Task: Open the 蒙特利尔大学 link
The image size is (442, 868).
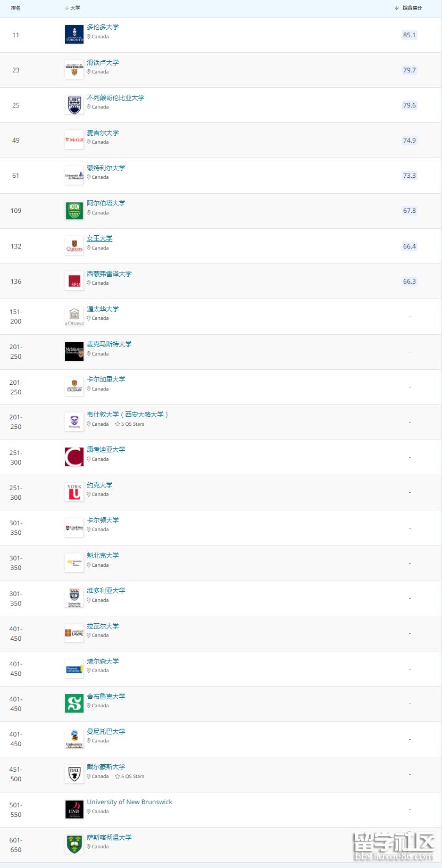Action: pos(106,168)
